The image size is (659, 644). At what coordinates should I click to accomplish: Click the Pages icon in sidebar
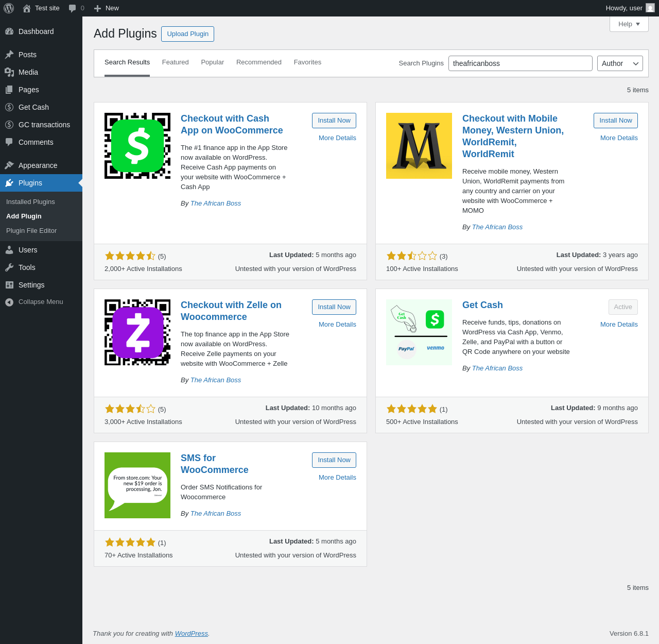point(9,90)
